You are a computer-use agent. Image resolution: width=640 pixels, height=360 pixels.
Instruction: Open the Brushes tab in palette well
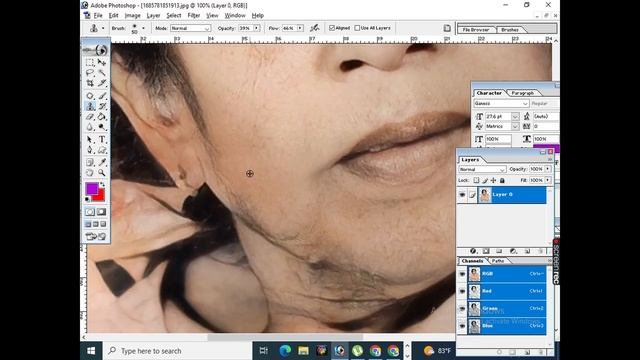(x=510, y=30)
